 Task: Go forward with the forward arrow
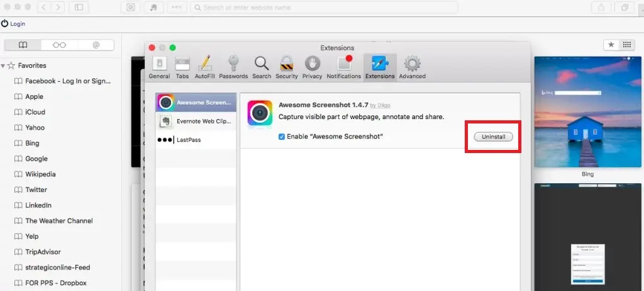[x=58, y=8]
